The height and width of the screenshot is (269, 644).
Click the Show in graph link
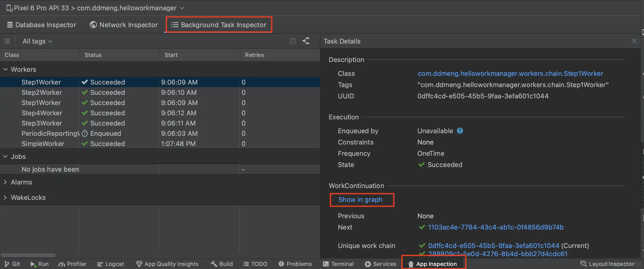[x=360, y=200]
